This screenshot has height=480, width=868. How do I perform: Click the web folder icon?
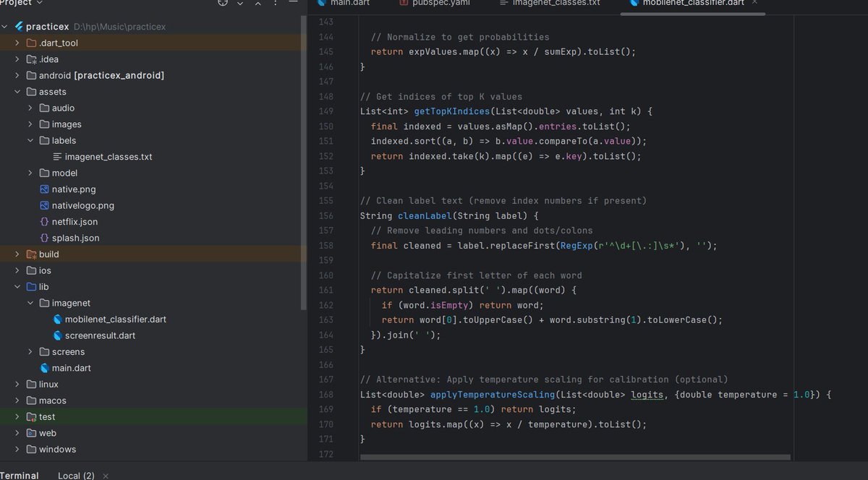point(32,433)
